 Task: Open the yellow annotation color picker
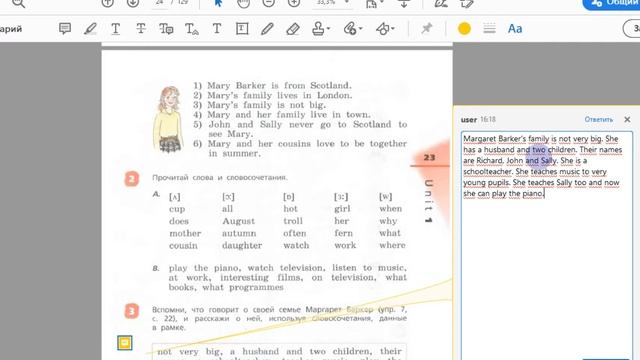[464, 29]
